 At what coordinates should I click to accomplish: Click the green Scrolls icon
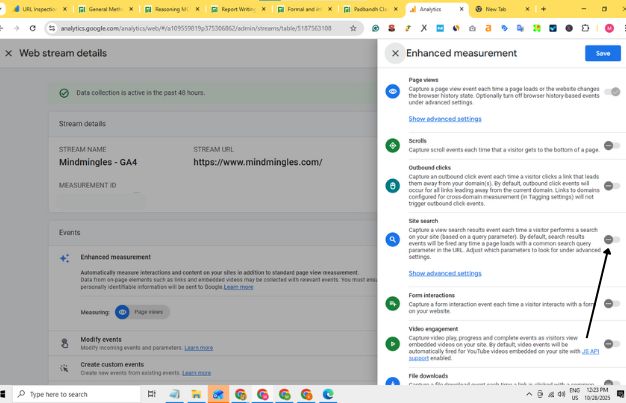[x=393, y=145]
